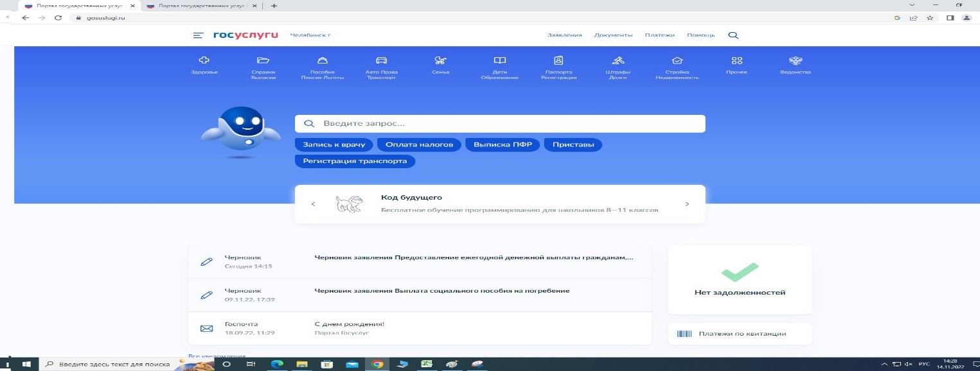Select Авто Права Транспорт car icon

point(381,60)
